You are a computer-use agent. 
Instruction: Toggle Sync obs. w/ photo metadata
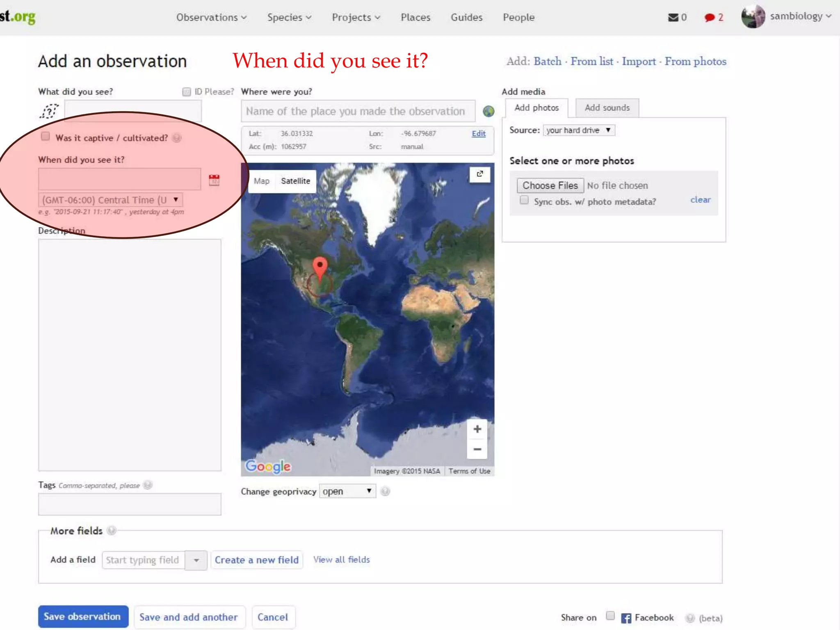click(524, 200)
